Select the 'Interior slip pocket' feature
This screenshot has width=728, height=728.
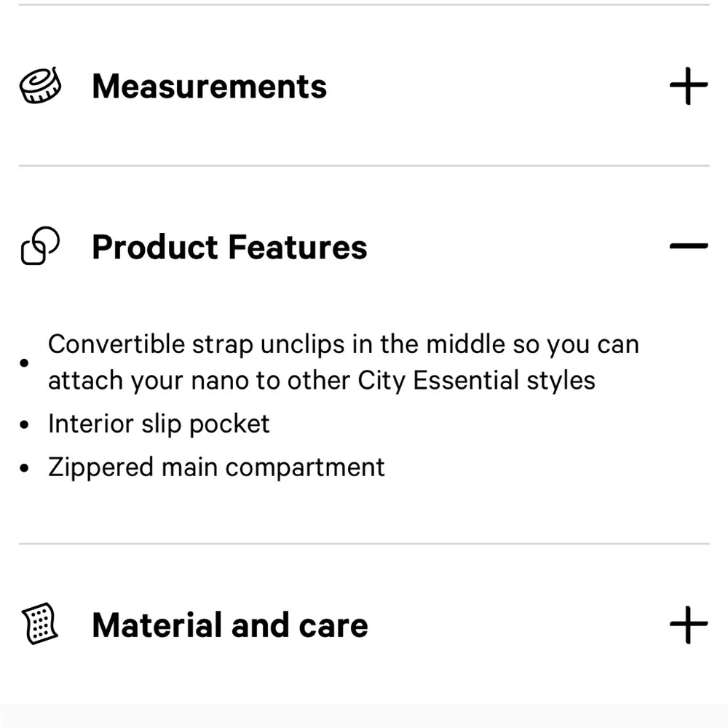tap(159, 424)
